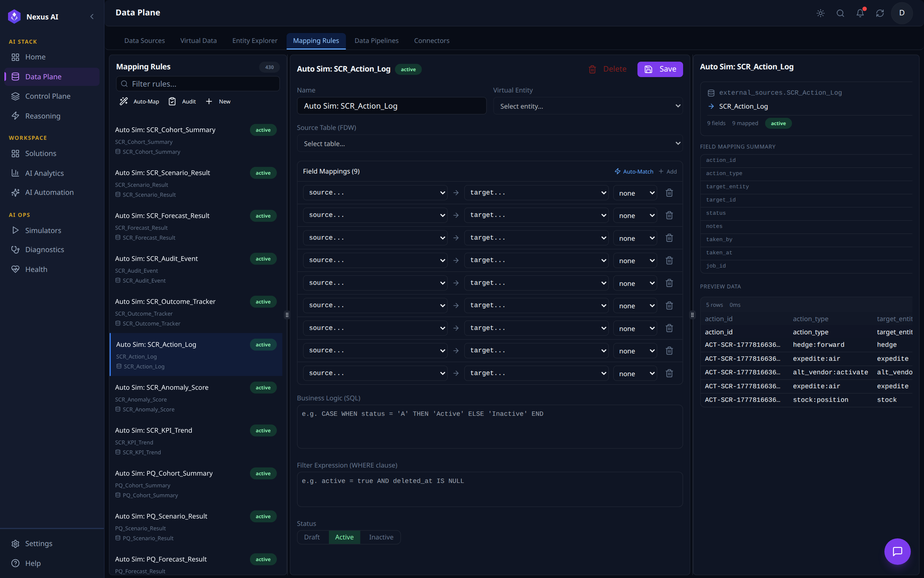The image size is (924, 578).
Task: Collapse the sidebar with the chevron
Action: tap(92, 17)
